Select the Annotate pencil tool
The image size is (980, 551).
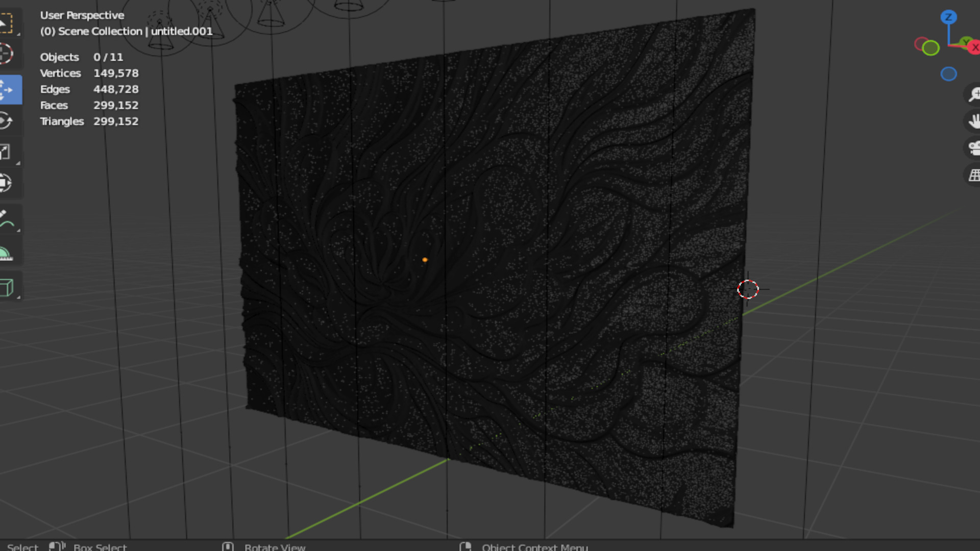6,219
